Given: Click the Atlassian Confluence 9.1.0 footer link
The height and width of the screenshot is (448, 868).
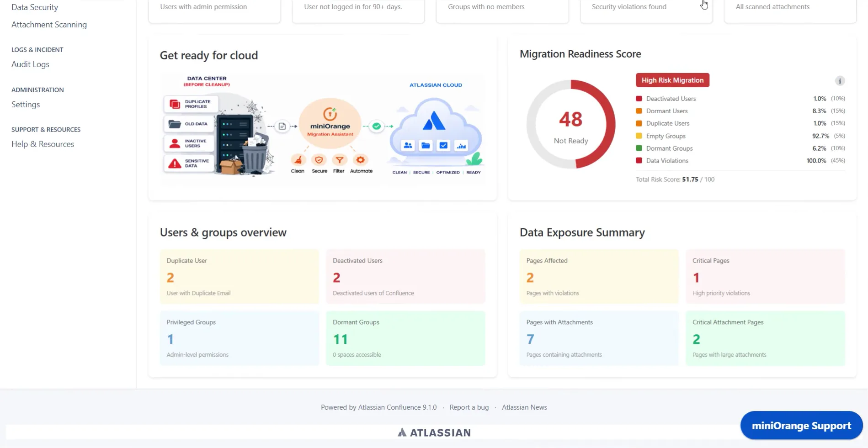Looking at the screenshot, I should click(397, 407).
